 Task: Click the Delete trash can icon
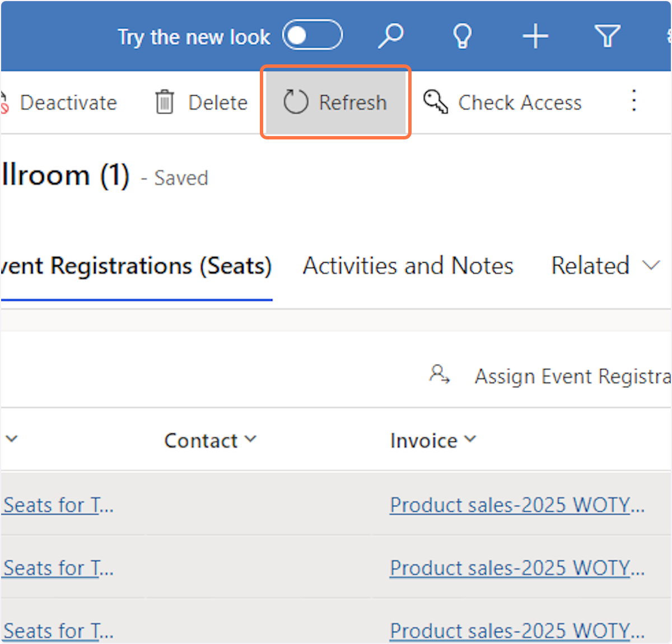point(165,102)
